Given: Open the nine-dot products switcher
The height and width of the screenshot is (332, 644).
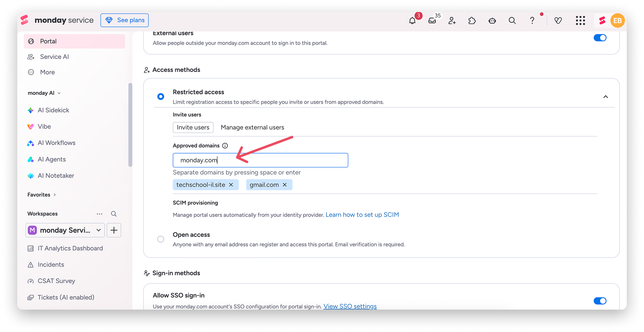Looking at the screenshot, I should pos(581,21).
